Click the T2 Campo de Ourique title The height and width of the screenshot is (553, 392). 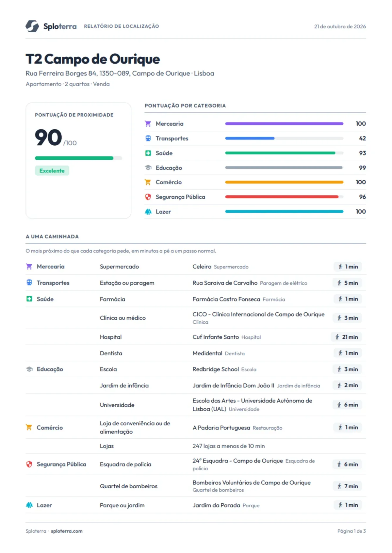[x=93, y=59]
